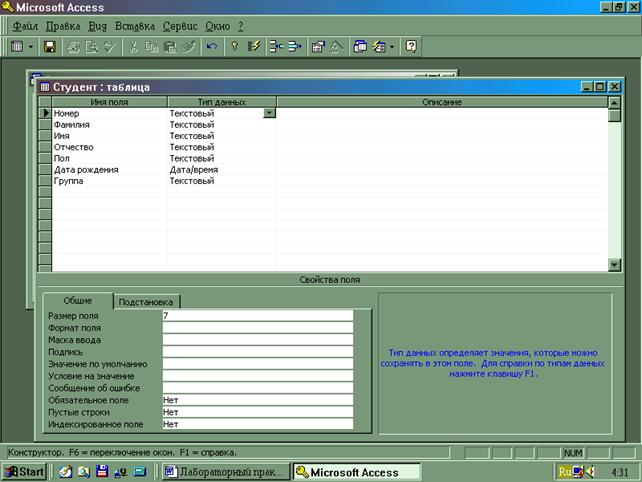Click the Help question mark icon

point(410,46)
